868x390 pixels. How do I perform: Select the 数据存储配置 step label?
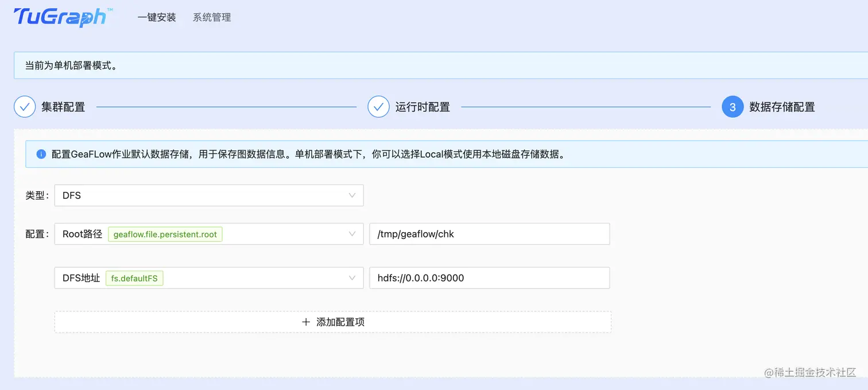(782, 107)
